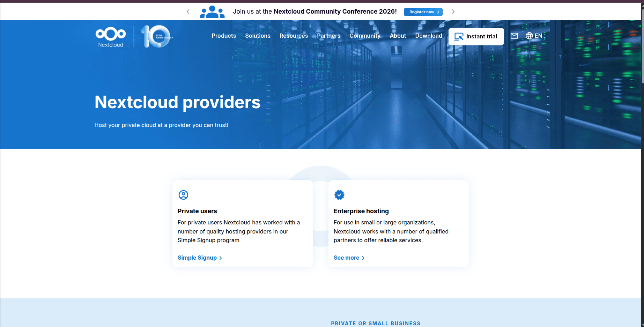Open the Community menu
The image size is (644, 327).
tap(365, 36)
